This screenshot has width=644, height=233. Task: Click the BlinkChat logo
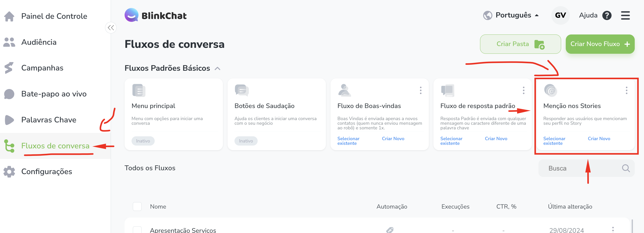155,15
